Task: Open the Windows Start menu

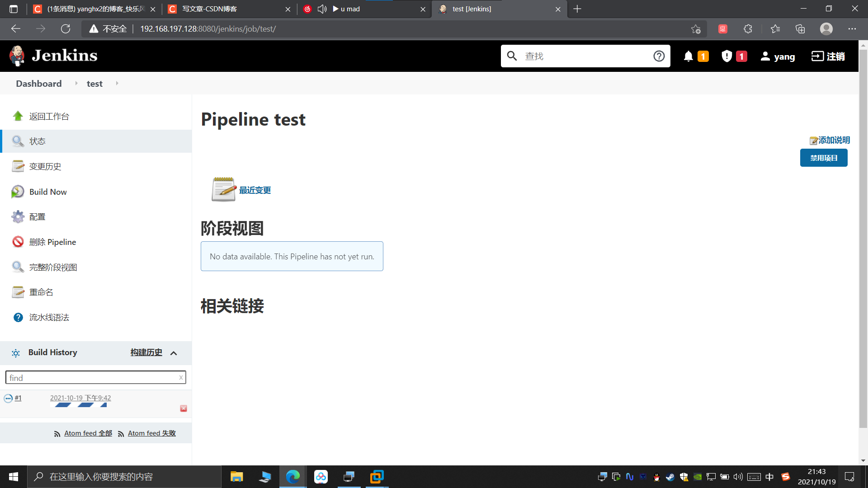Action: pos(13,476)
